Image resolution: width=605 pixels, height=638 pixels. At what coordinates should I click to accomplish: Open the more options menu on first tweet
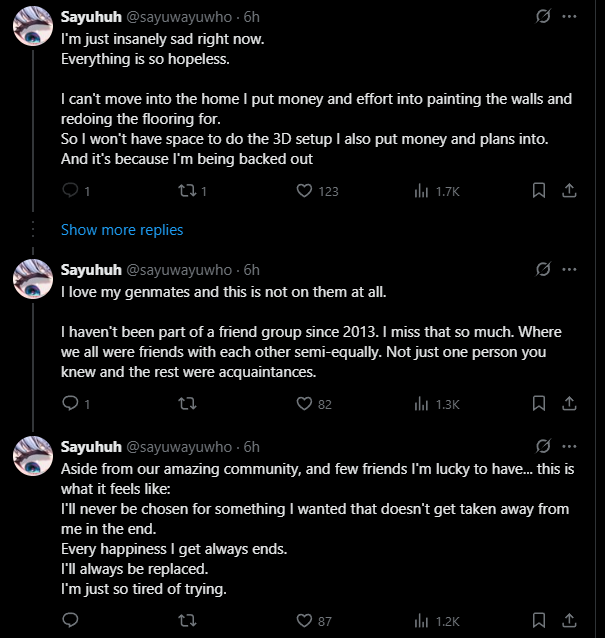(x=569, y=17)
